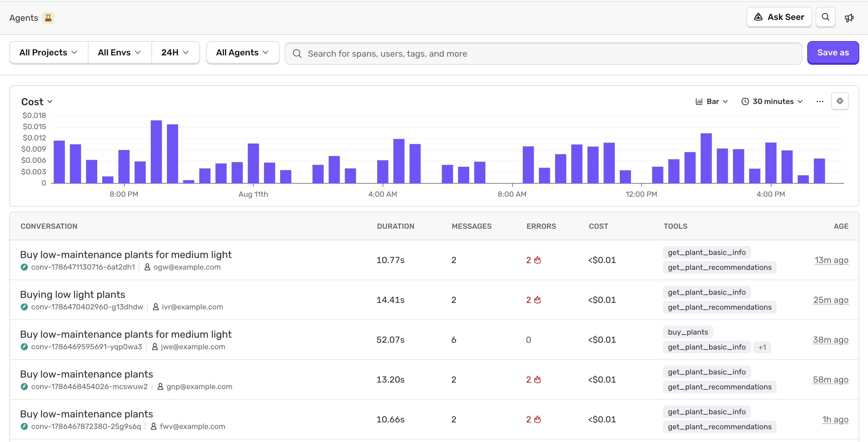Click the buy_plants tool tag

[688, 332]
